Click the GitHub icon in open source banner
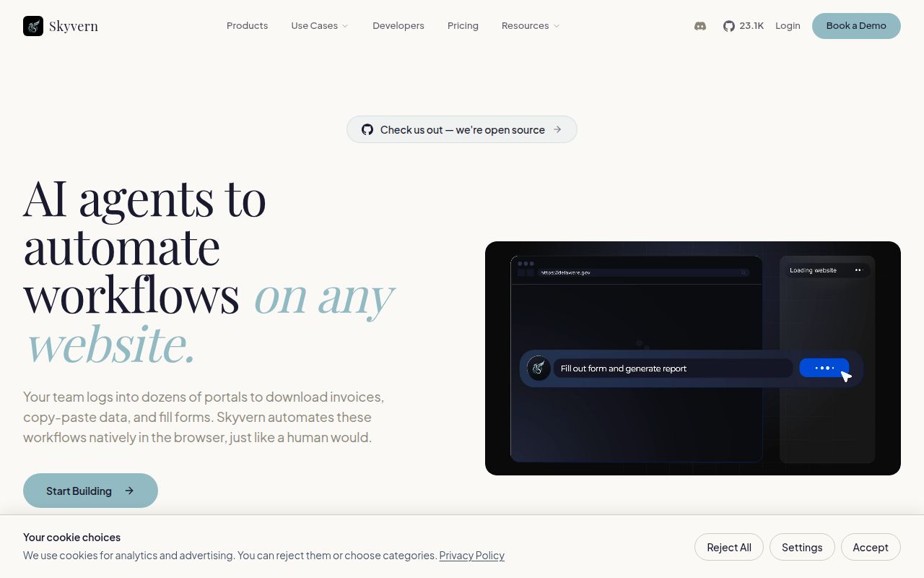 (x=367, y=129)
